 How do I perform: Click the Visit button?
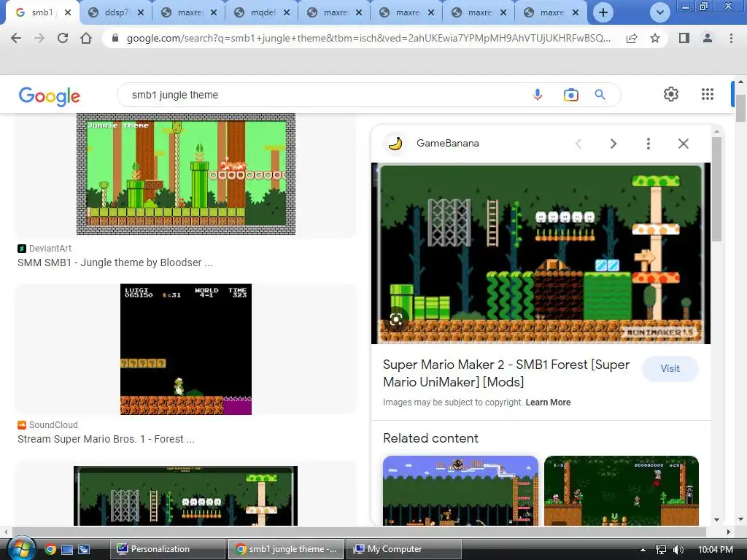670,368
